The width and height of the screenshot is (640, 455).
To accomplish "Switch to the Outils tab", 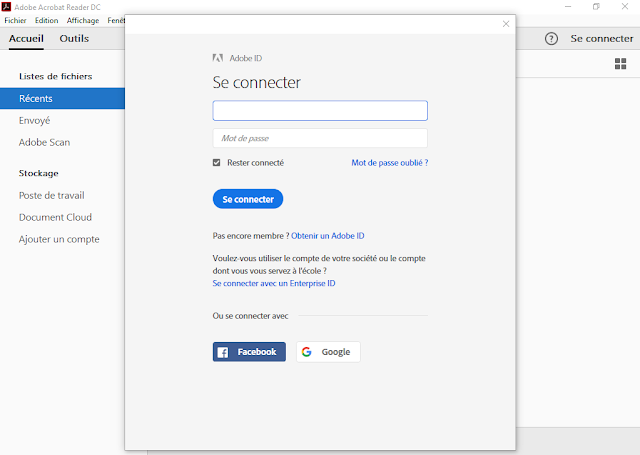I will tap(74, 39).
